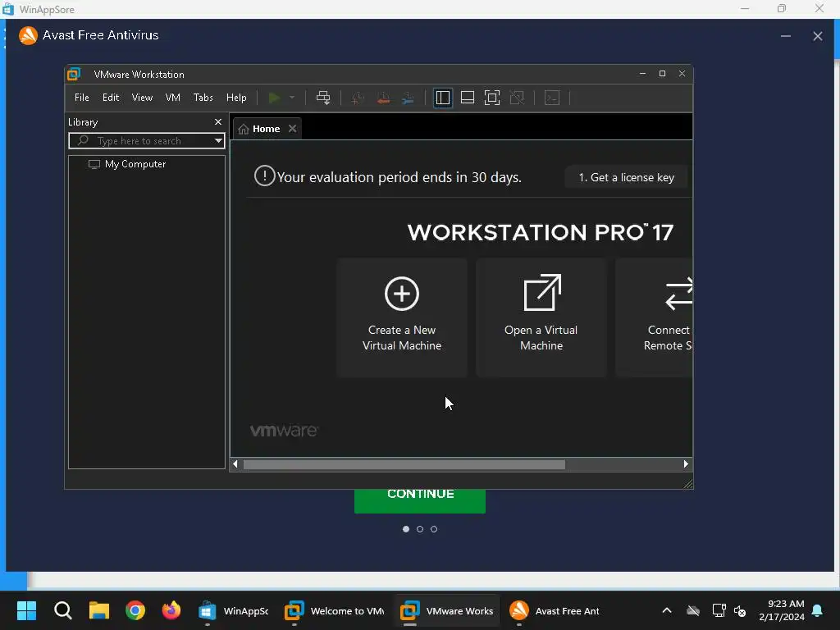Click Open a Virtual Machine

[541, 317]
